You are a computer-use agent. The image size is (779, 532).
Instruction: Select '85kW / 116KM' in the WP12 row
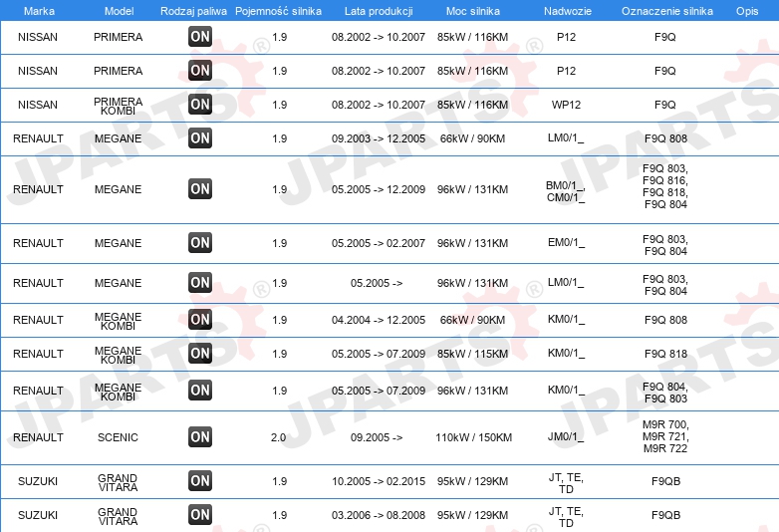pyautogui.click(x=472, y=105)
